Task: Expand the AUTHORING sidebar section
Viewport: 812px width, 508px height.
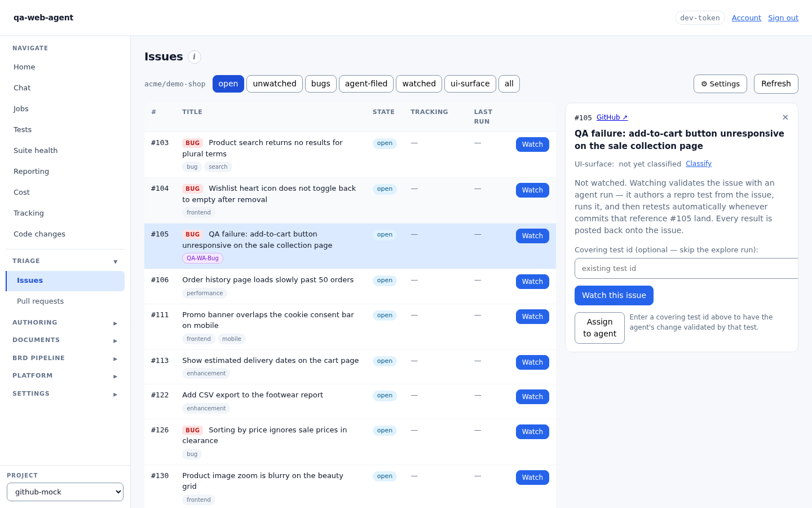Action: pos(65,323)
